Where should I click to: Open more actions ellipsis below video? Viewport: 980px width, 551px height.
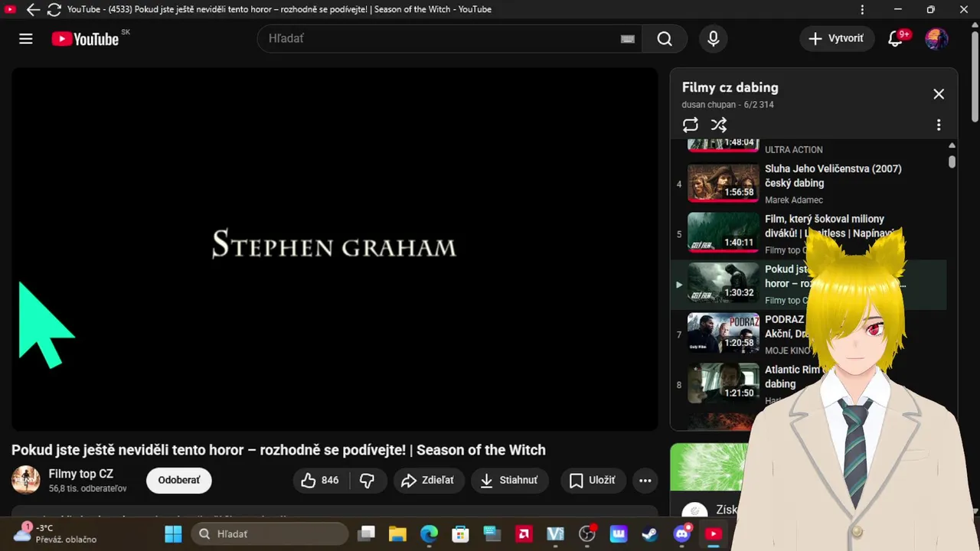[x=645, y=480]
